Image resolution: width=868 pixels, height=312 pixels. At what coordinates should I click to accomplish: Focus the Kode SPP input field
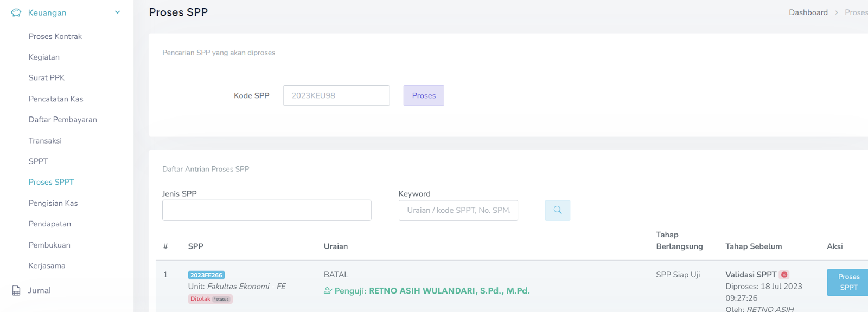coord(336,95)
